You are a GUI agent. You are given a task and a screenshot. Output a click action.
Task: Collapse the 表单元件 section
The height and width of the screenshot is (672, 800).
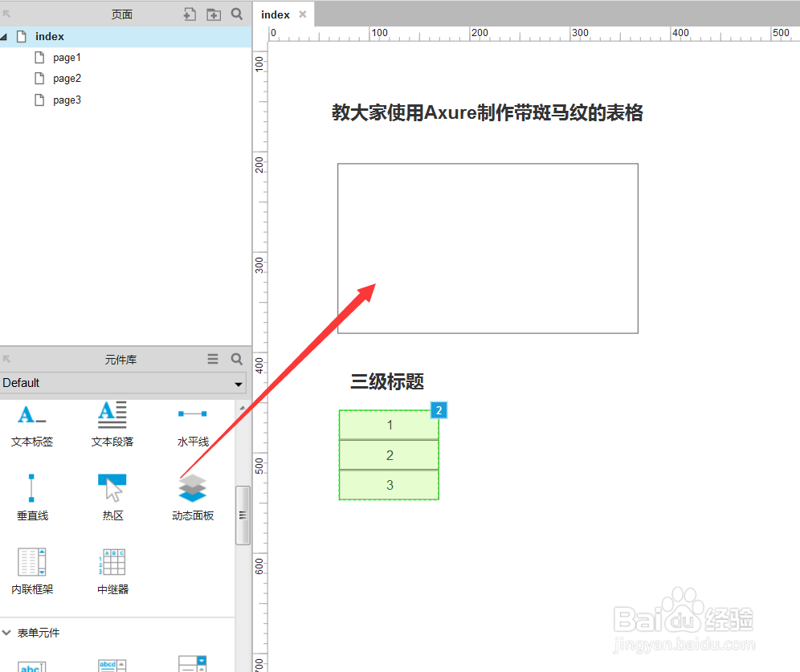click(6, 633)
